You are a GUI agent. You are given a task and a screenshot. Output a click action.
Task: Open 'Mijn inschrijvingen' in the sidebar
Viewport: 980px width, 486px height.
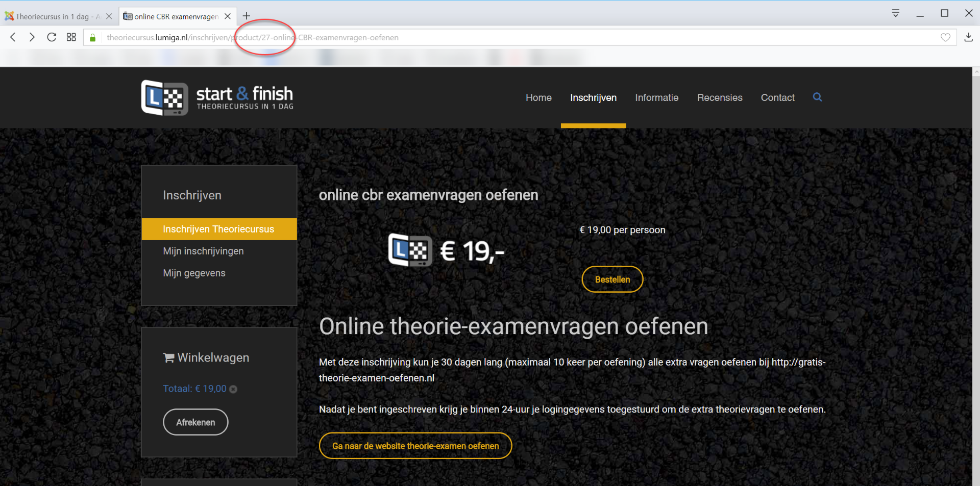point(203,251)
